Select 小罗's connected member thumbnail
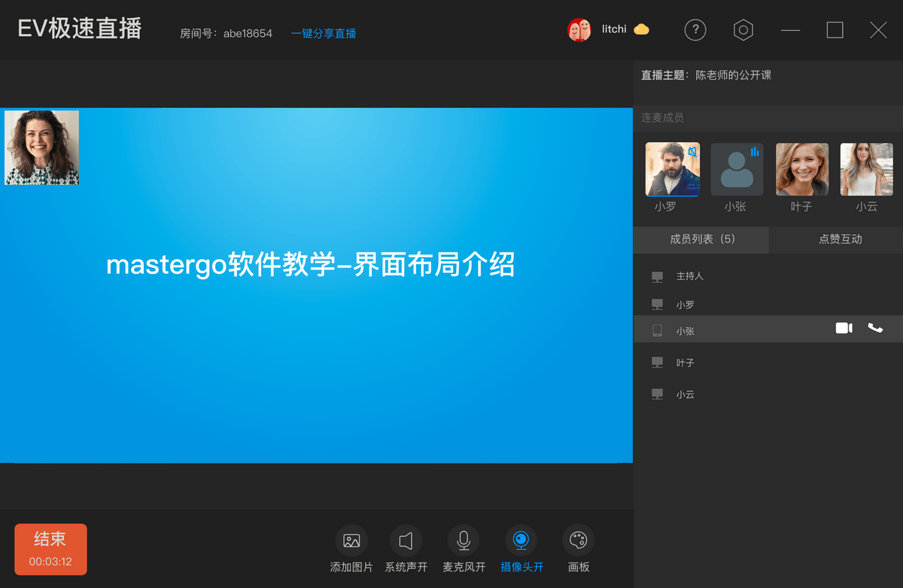903x588 pixels. 673,170
